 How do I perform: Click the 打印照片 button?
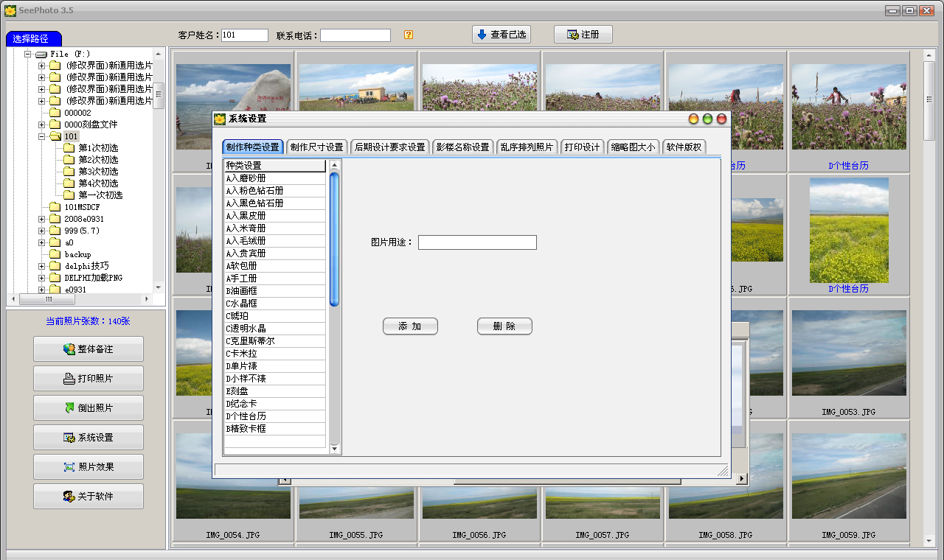coord(88,379)
